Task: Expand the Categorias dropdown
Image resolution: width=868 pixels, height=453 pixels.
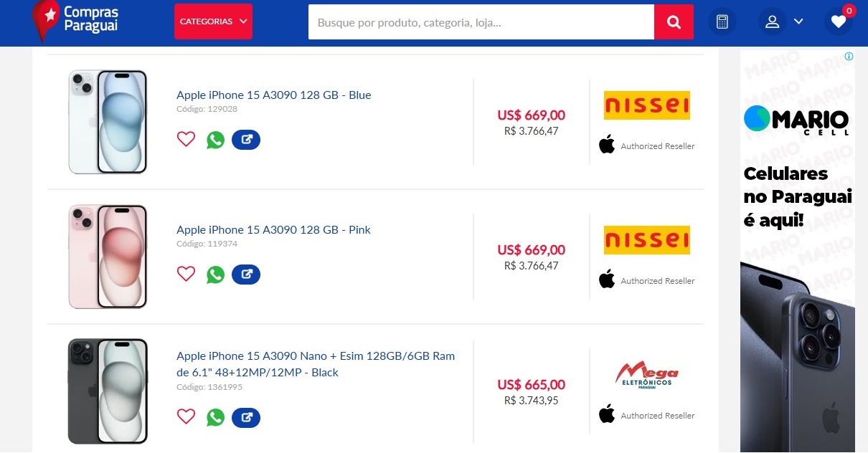Action: [x=213, y=22]
